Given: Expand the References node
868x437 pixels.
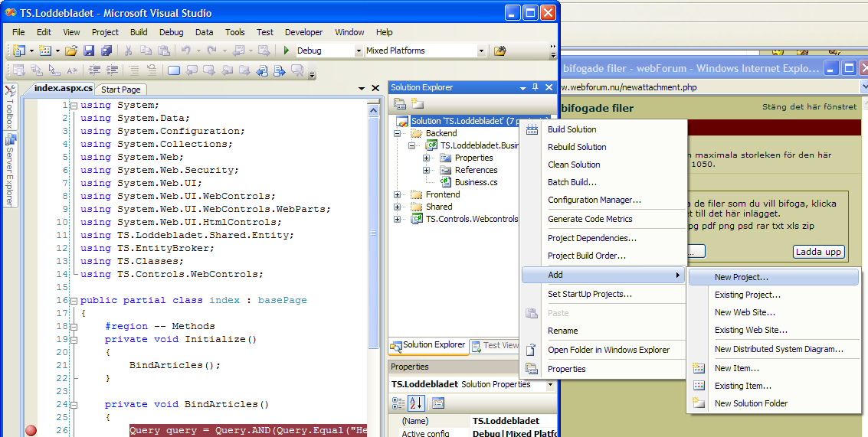Looking at the screenshot, I should pyautogui.click(x=426, y=170).
